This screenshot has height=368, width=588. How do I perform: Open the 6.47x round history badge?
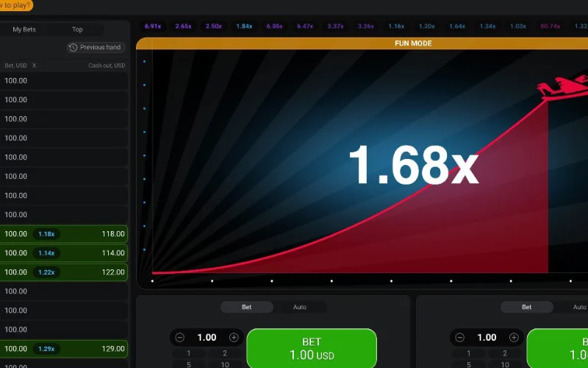click(305, 26)
